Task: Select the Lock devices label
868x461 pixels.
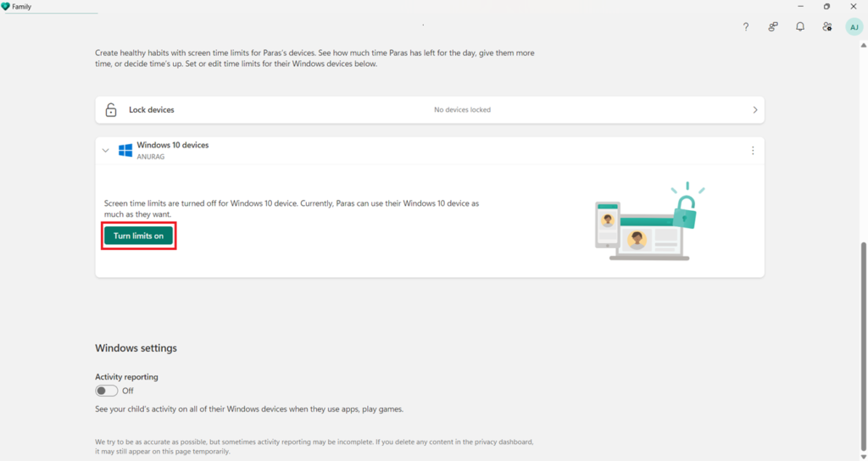Action: 152,109
